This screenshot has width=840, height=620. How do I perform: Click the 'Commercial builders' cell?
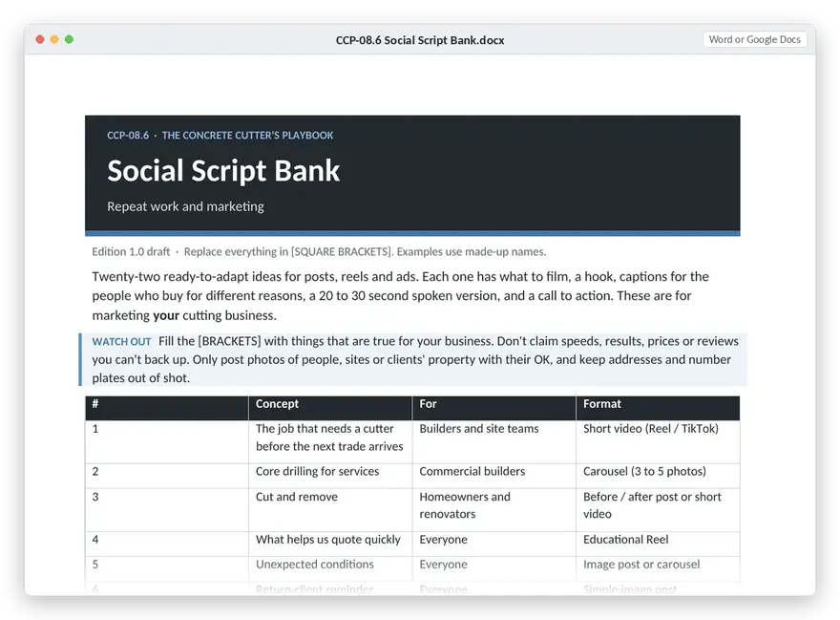point(493,476)
